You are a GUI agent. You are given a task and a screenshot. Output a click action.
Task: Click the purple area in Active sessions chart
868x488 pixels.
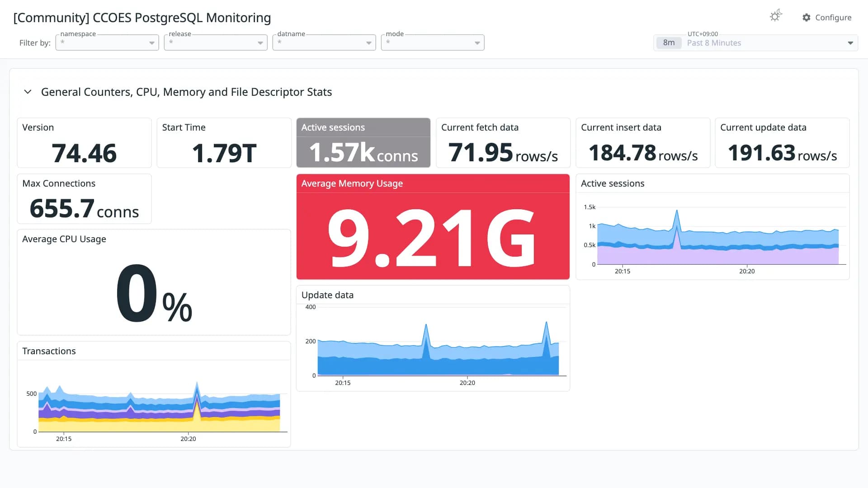(718, 257)
